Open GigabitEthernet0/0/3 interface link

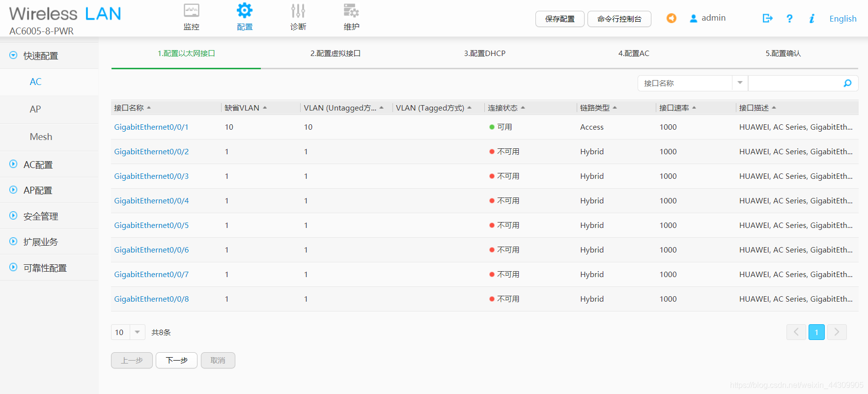point(151,176)
